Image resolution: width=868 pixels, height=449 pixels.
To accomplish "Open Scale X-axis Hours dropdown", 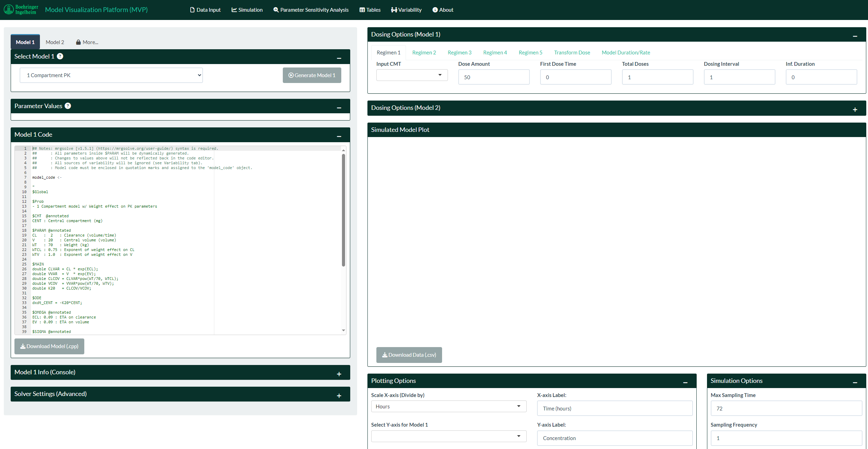I will [x=448, y=407].
